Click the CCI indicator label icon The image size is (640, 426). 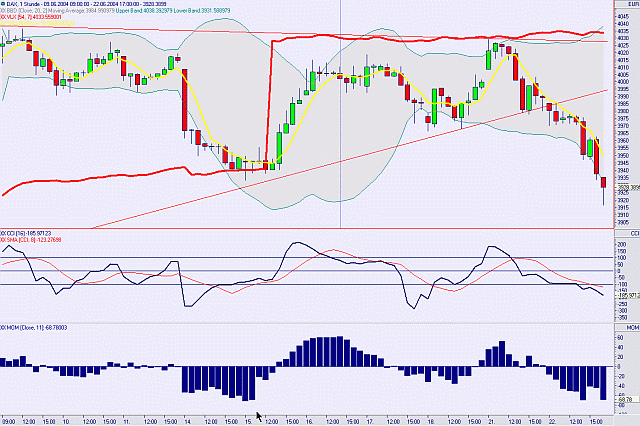click(4, 233)
